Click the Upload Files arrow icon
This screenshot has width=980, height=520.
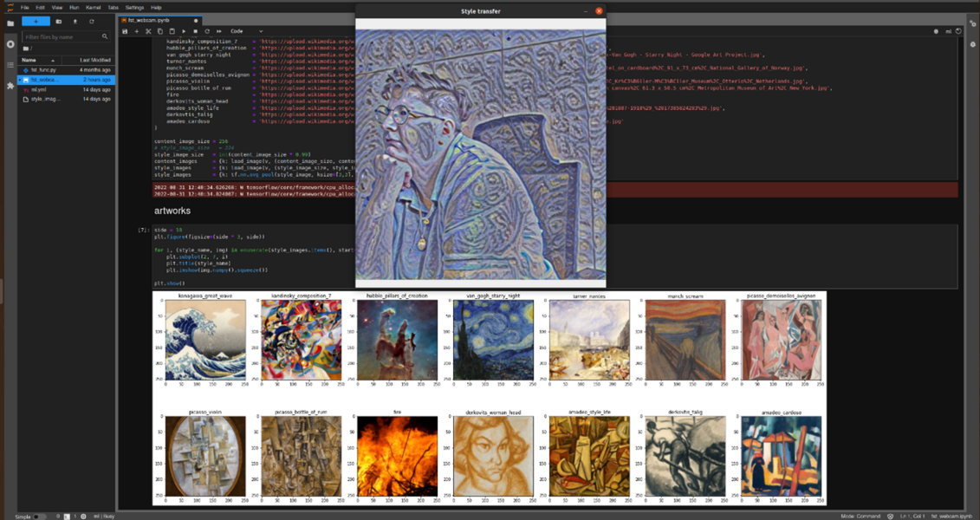pos(75,22)
